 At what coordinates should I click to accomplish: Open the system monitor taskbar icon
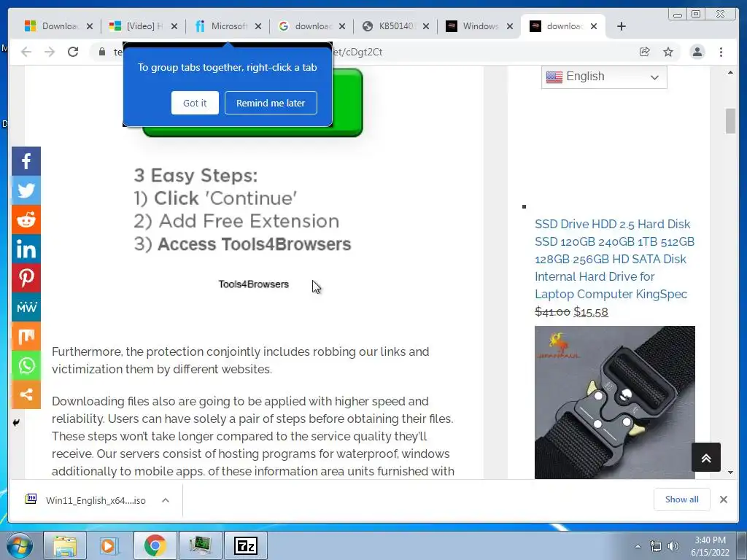pyautogui.click(x=201, y=545)
